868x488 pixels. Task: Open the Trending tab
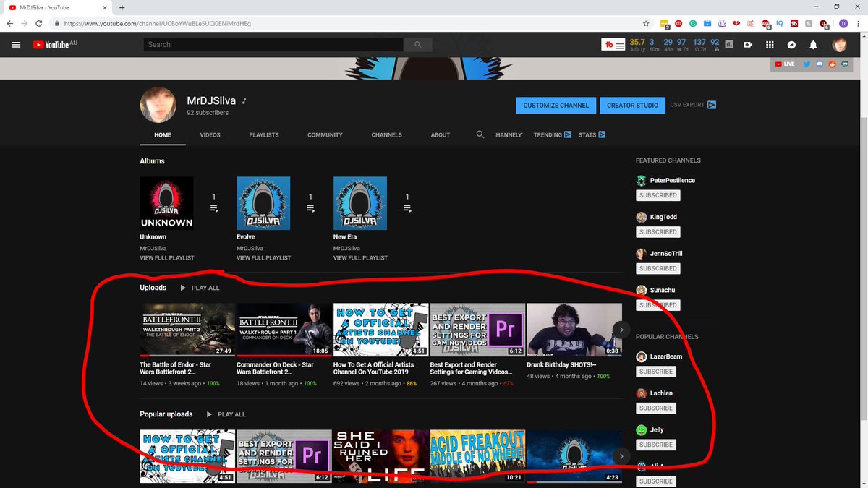click(553, 135)
